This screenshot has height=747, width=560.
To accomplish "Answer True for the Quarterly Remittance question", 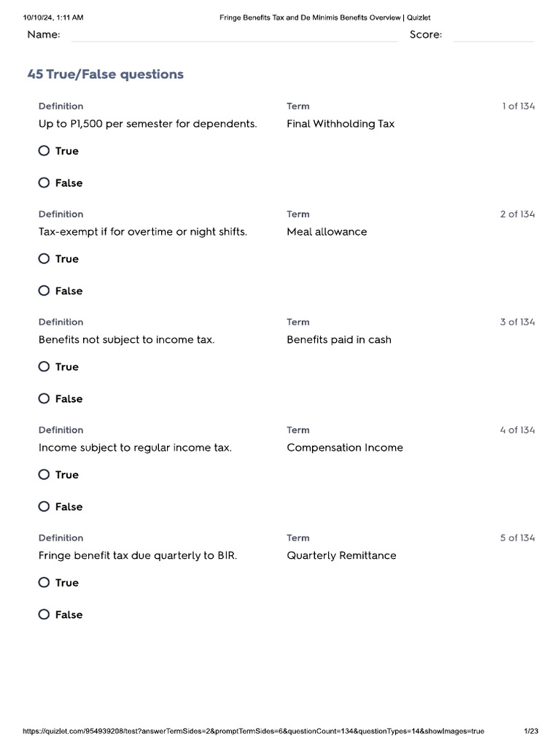I will (x=44, y=583).
